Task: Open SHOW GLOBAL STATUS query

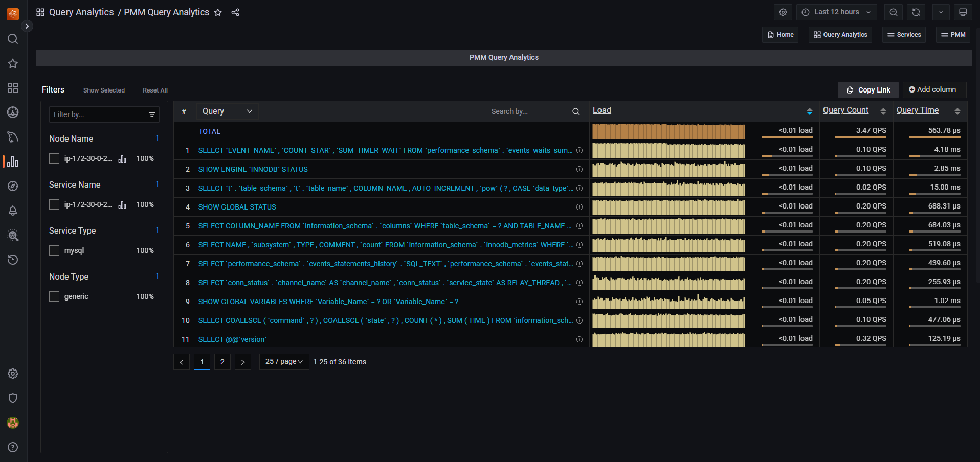Action: coord(237,207)
